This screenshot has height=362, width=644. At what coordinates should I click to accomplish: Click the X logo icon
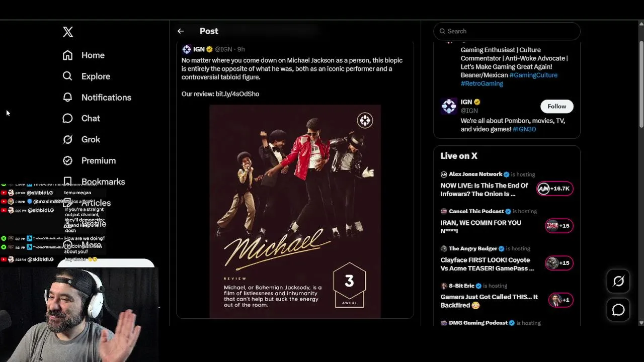click(68, 32)
